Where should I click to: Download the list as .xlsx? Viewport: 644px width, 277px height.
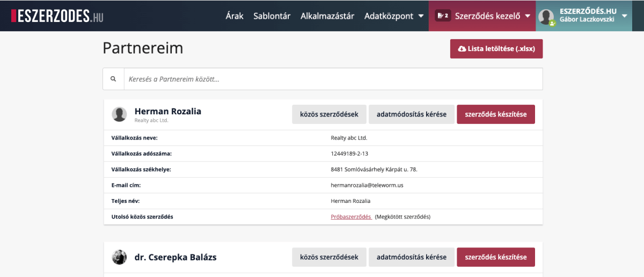coord(496,49)
